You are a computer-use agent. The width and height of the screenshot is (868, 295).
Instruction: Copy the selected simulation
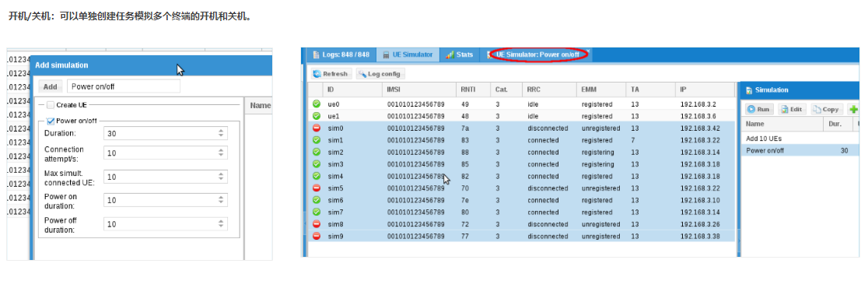coord(827,109)
